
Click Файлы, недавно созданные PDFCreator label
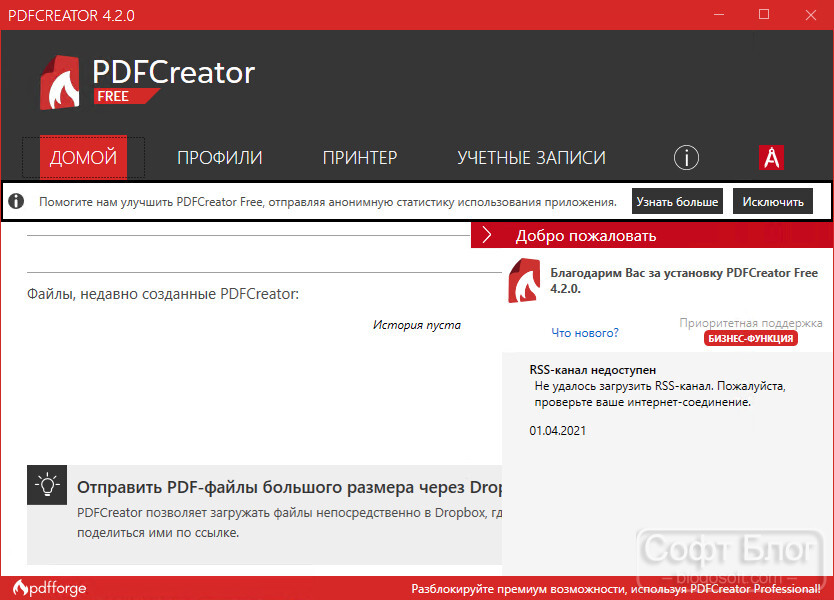[163, 294]
